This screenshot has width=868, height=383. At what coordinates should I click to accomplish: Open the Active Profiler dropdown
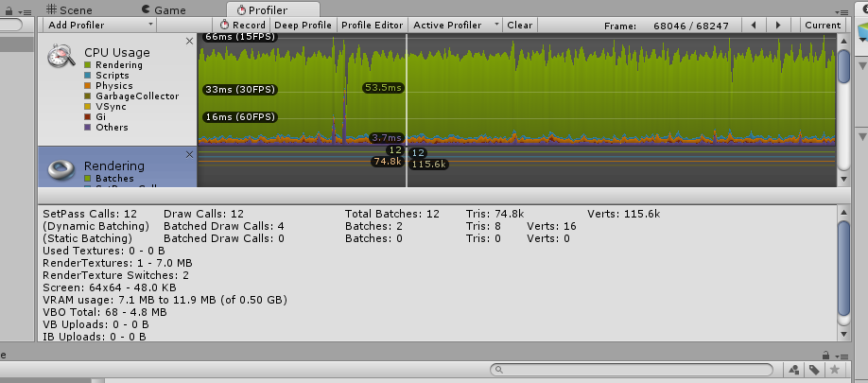456,25
